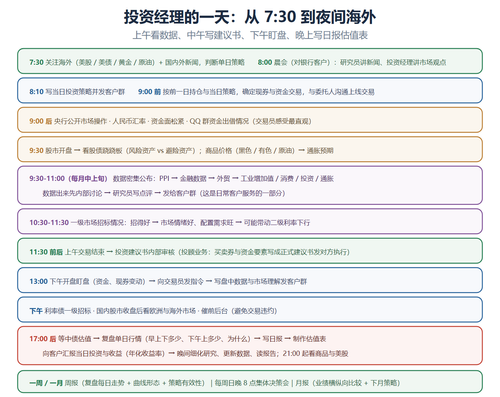Screen dimensions: 500x397
Task: Select the "8:10" time label
Action: (36, 92)
